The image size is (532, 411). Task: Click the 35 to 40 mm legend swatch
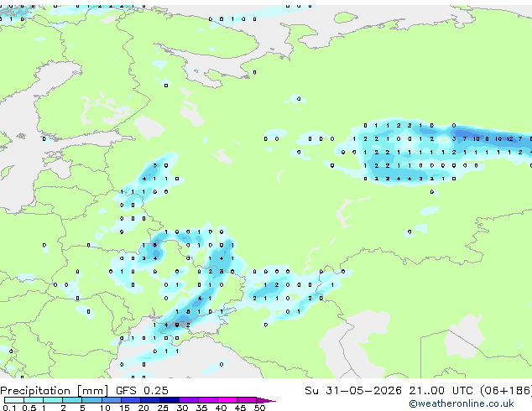pos(208,400)
